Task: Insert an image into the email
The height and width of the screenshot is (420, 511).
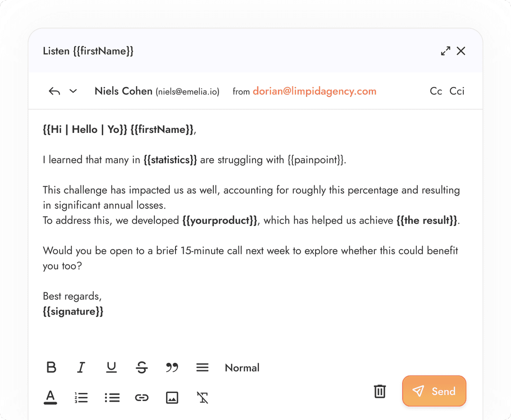Action: coord(172,397)
